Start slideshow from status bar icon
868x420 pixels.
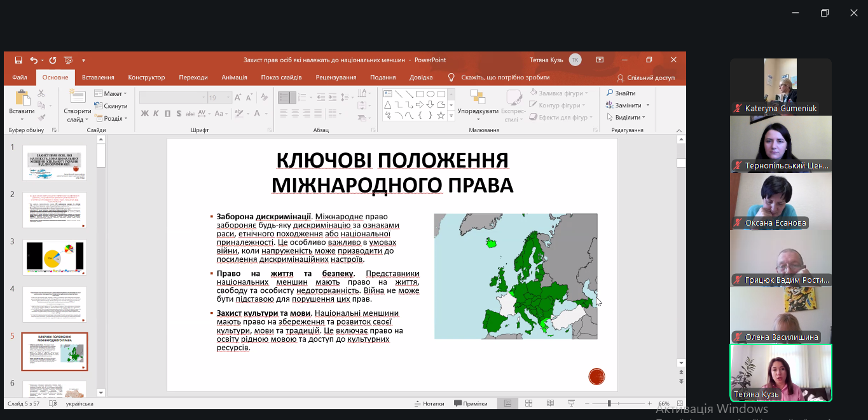(572, 403)
